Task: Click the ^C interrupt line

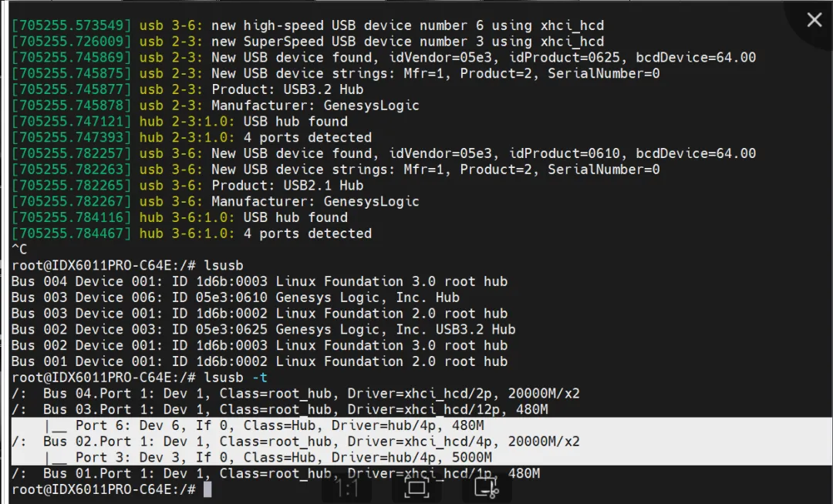Action: [19, 250]
